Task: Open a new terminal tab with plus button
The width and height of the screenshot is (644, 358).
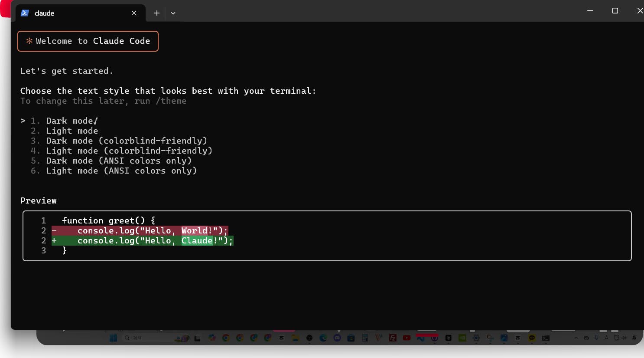Action: 157,13
